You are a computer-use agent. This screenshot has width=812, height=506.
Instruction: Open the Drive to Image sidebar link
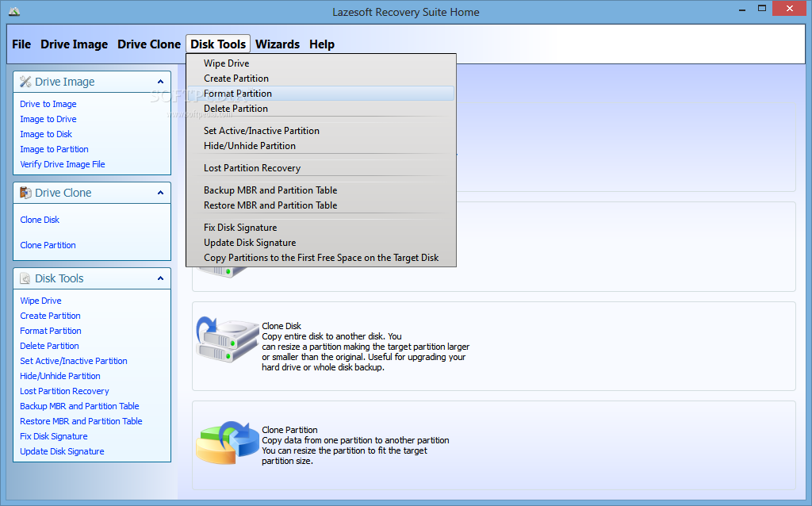tap(48, 104)
